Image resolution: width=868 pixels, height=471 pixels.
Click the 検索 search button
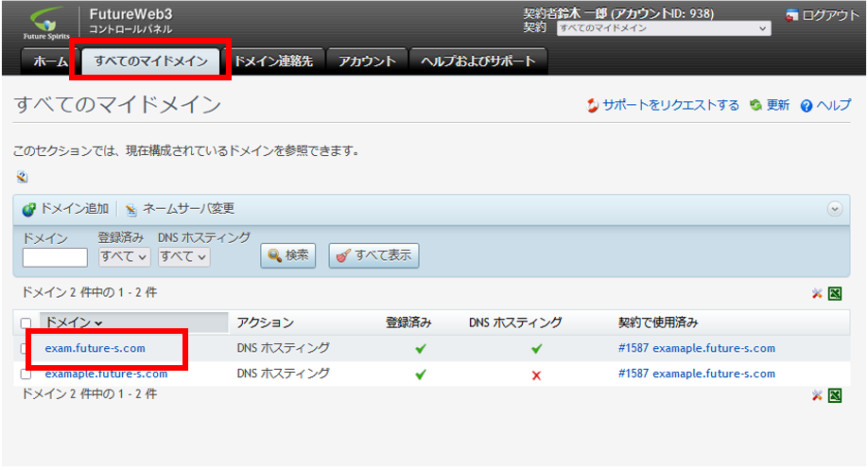pyautogui.click(x=287, y=255)
